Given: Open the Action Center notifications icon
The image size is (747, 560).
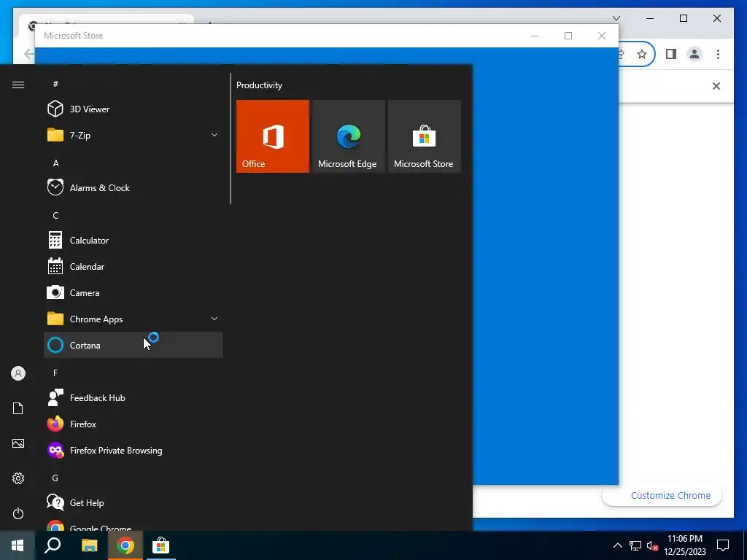Looking at the screenshot, I should tap(723, 545).
